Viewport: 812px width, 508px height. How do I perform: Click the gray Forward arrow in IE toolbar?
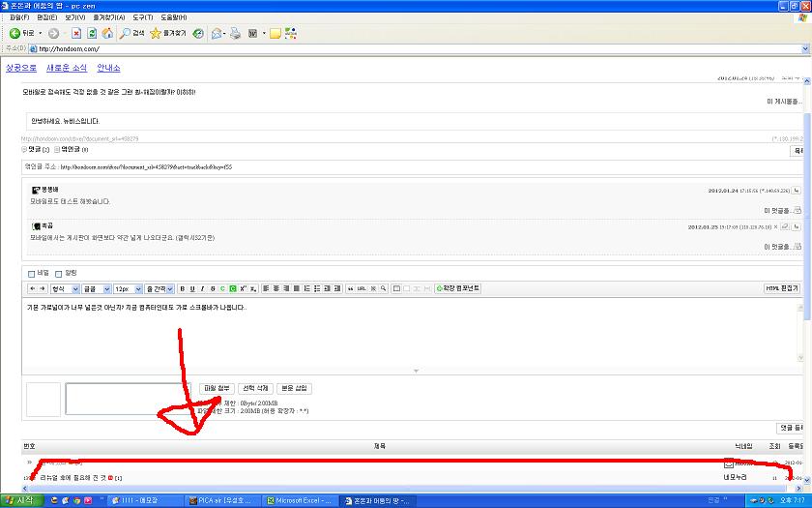pyautogui.click(x=53, y=33)
